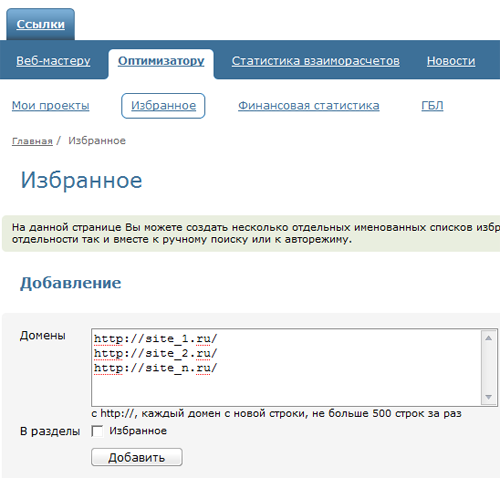Switch to Веб-мастеру tab
The image size is (500, 478).
[53, 61]
